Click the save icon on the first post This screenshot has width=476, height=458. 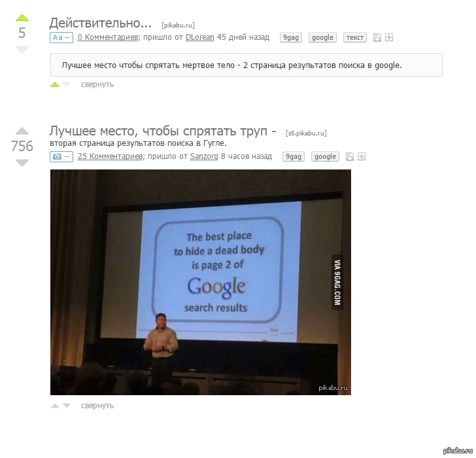pos(377,38)
